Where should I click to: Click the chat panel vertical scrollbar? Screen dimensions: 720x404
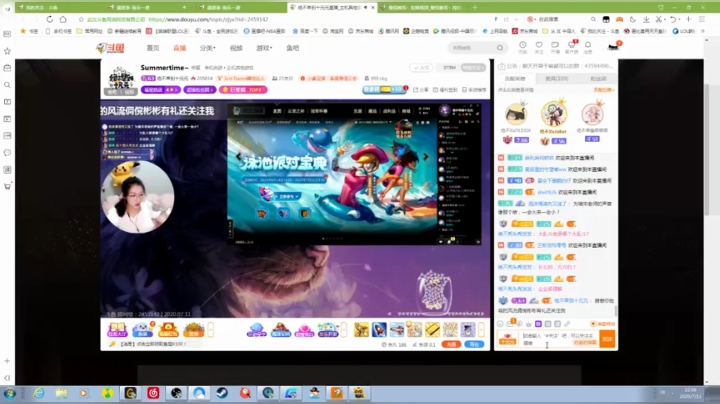tap(615, 310)
